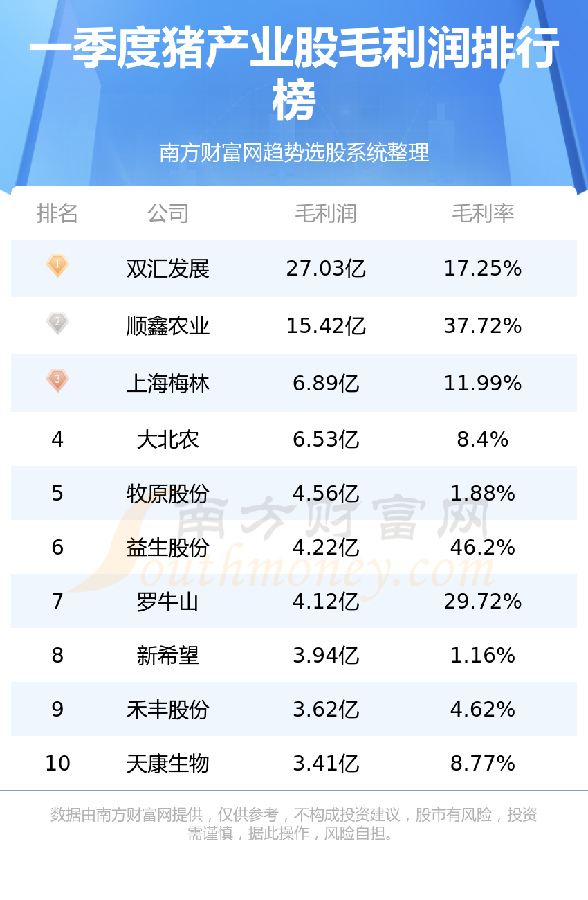Click the gold rank 1 medal icon
Screen dimensions: 588x900
click(x=57, y=265)
